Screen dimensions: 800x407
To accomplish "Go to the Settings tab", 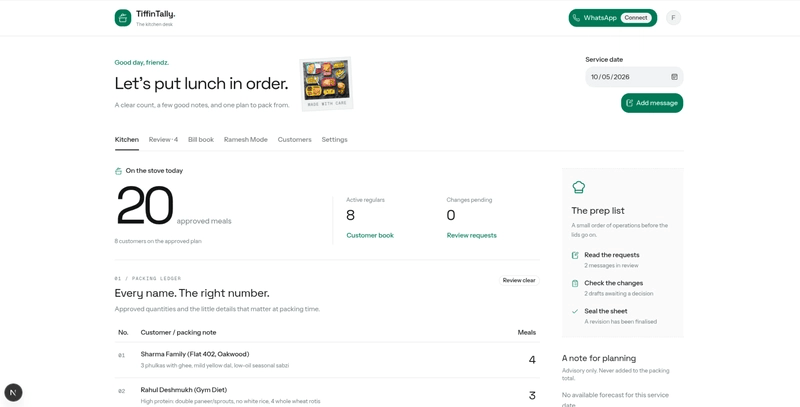I will 334,140.
